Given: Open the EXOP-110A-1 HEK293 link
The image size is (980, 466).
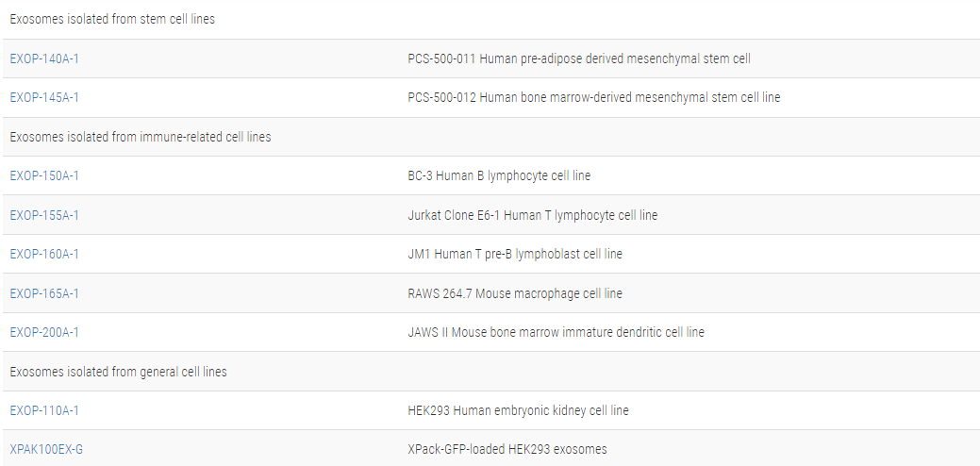Looking at the screenshot, I should [x=44, y=410].
